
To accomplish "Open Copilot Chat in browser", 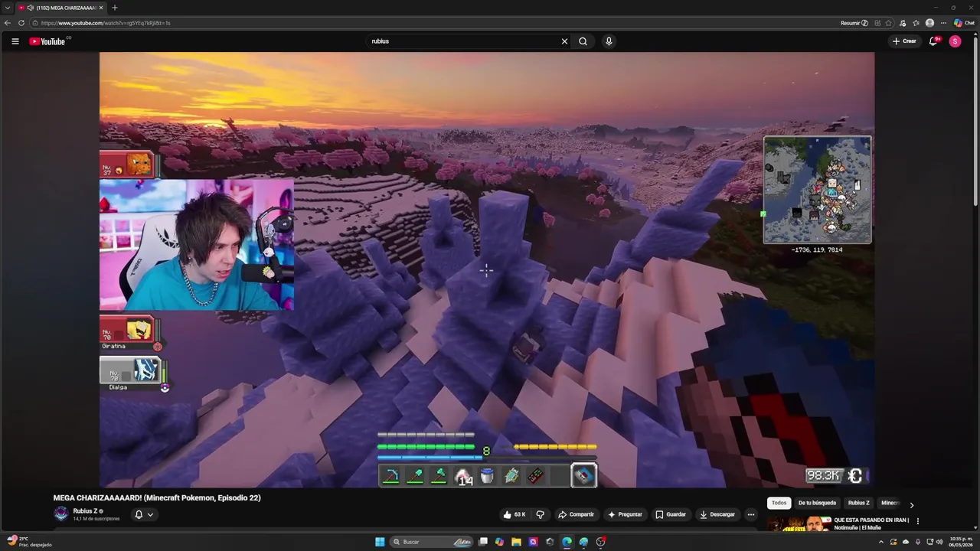I will 964,23.
